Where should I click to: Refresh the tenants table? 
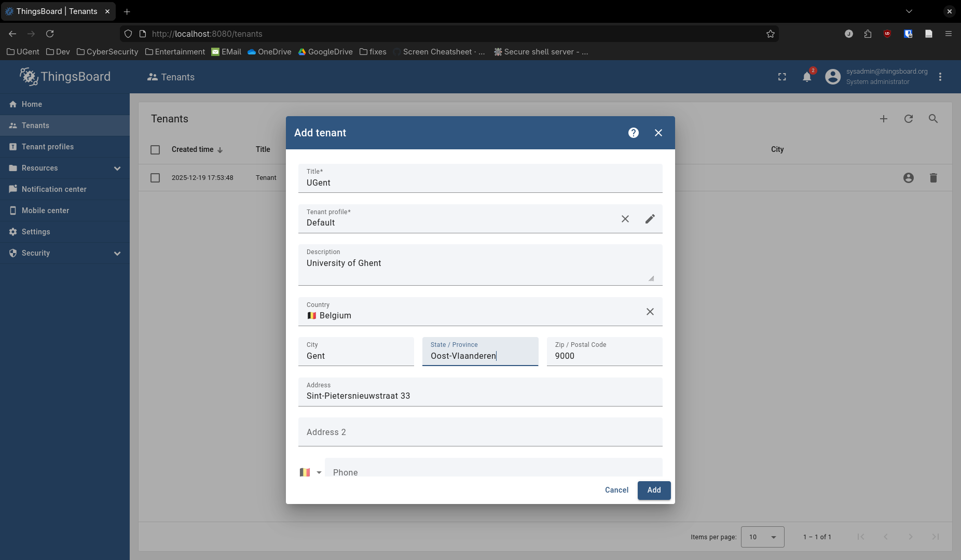[x=908, y=119]
